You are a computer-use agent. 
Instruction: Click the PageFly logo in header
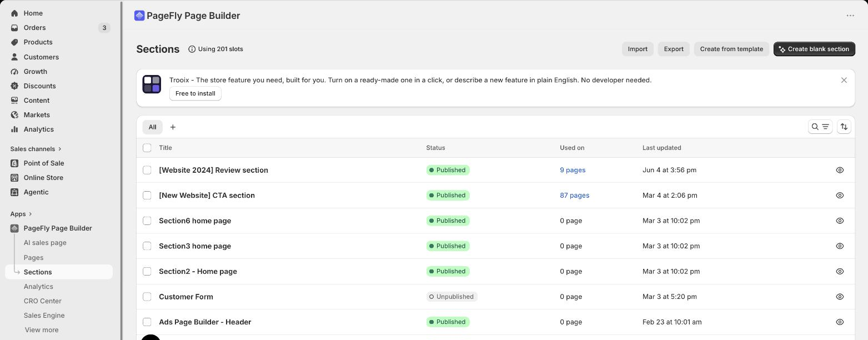click(x=139, y=16)
